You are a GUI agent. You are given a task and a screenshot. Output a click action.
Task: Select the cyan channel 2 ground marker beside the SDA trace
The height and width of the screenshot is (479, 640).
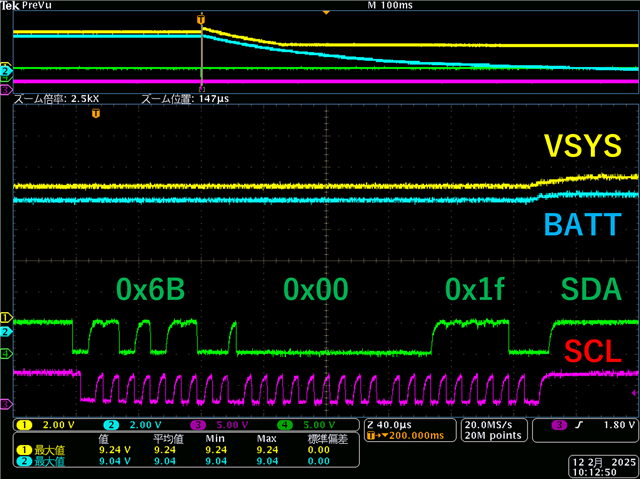click(x=5, y=332)
